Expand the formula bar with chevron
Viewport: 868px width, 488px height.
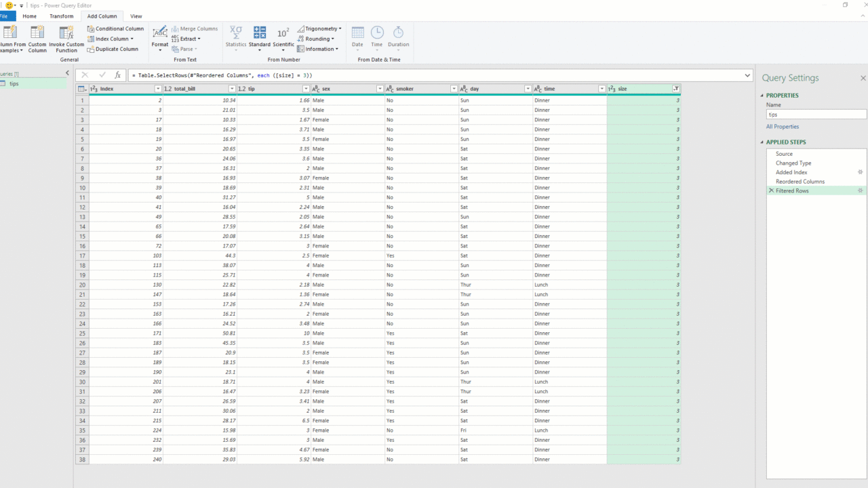[747, 75]
